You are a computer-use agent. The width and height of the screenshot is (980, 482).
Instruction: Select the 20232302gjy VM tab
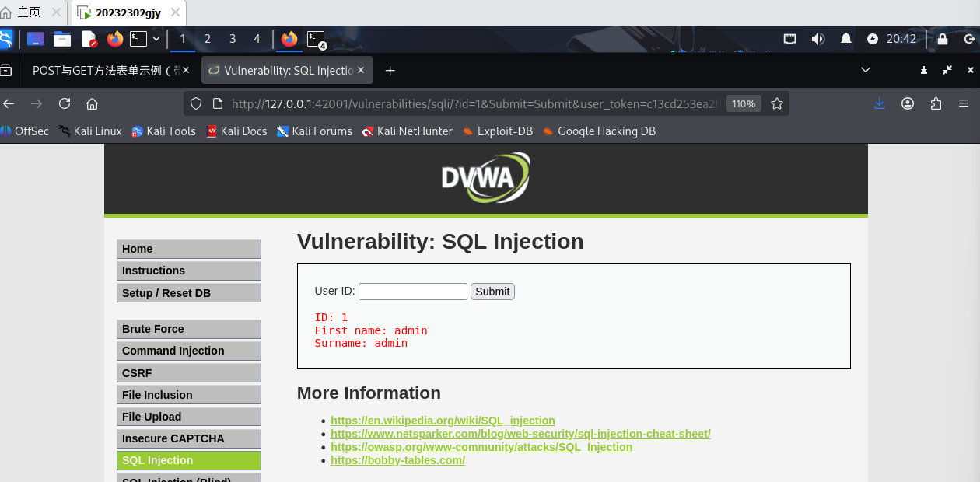tap(128, 12)
